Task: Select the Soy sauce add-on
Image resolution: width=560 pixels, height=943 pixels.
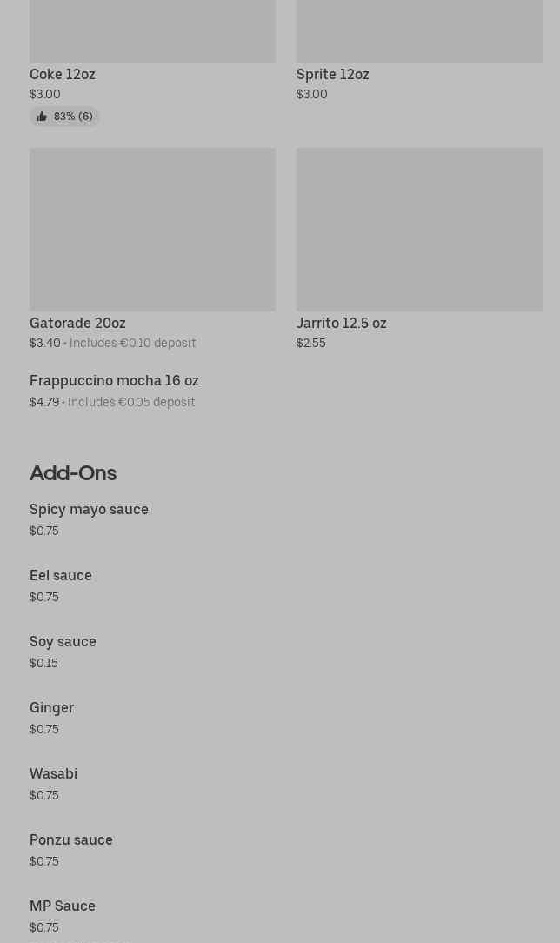Action: coord(63,642)
